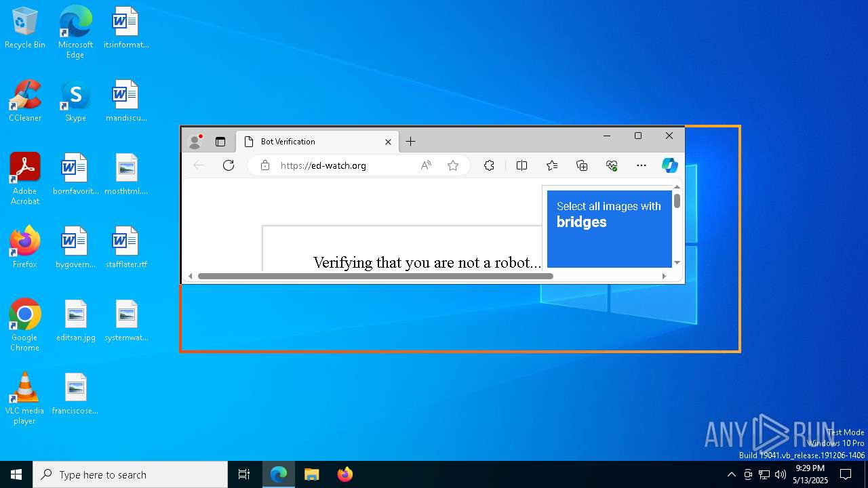Screen dimensions: 868x488
Task: Select the bornfavorit Word document
Action: [x=75, y=174]
